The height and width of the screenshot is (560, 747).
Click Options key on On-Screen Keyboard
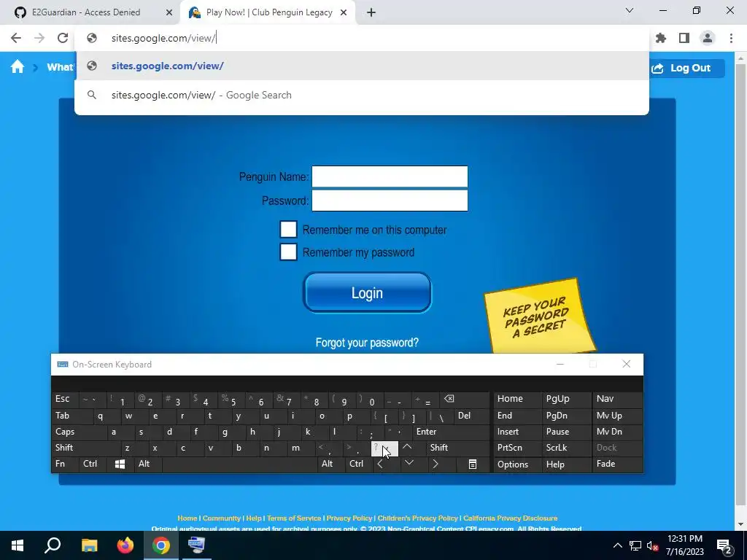click(x=517, y=464)
